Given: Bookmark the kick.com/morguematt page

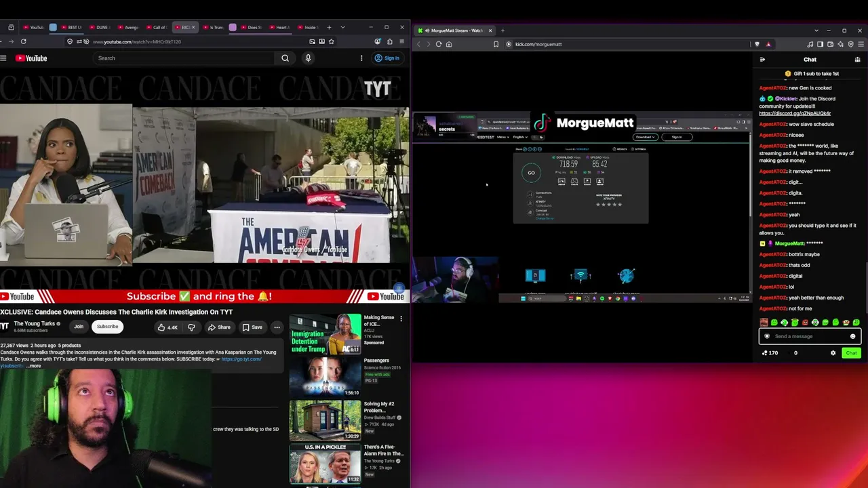Looking at the screenshot, I should (496, 44).
